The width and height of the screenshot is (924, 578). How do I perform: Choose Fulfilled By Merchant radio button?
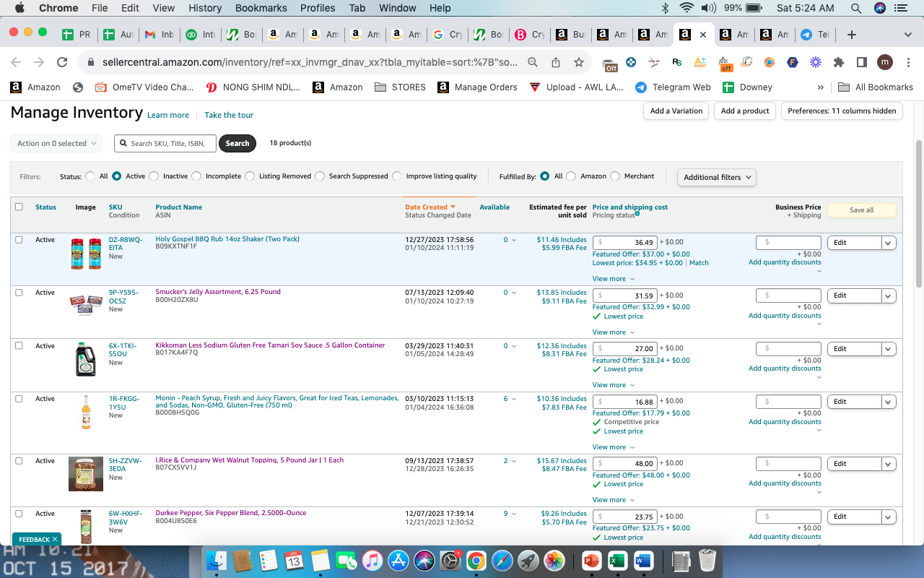[615, 176]
